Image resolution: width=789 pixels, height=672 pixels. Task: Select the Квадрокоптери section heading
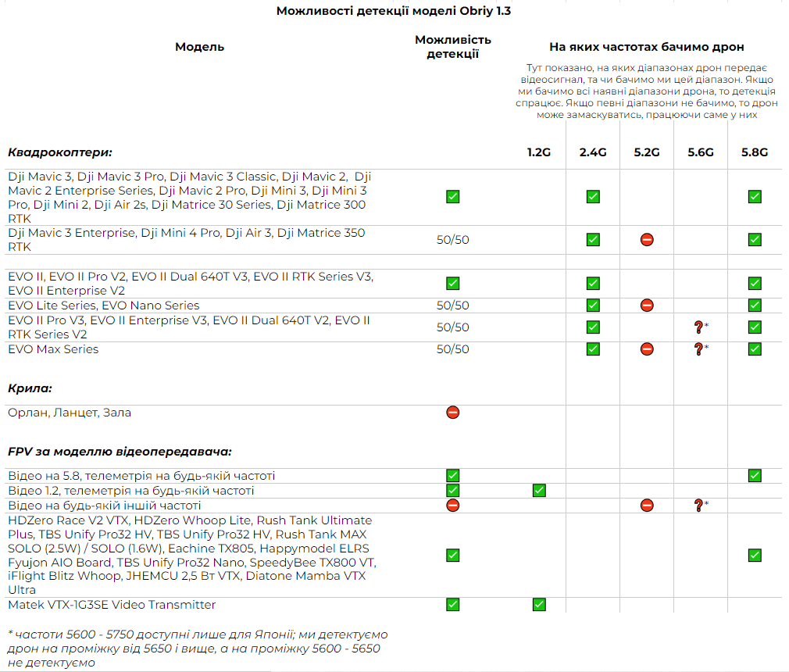coord(60,152)
